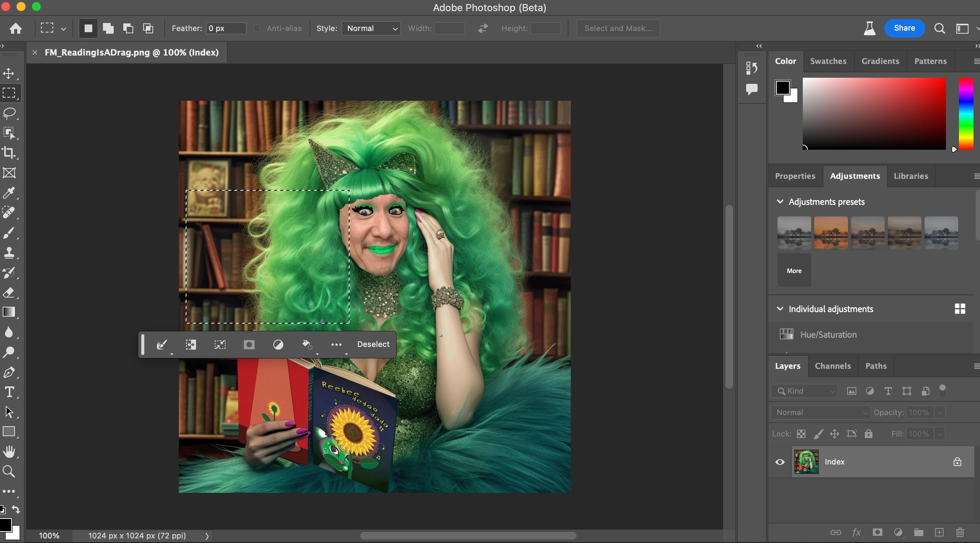
Task: Select the Clone Stamp tool
Action: tap(9, 253)
